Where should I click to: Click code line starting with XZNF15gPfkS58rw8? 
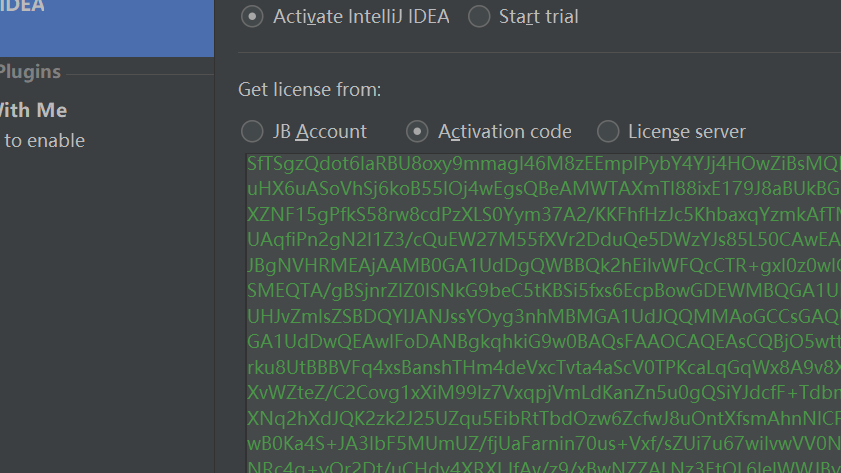[544, 215]
